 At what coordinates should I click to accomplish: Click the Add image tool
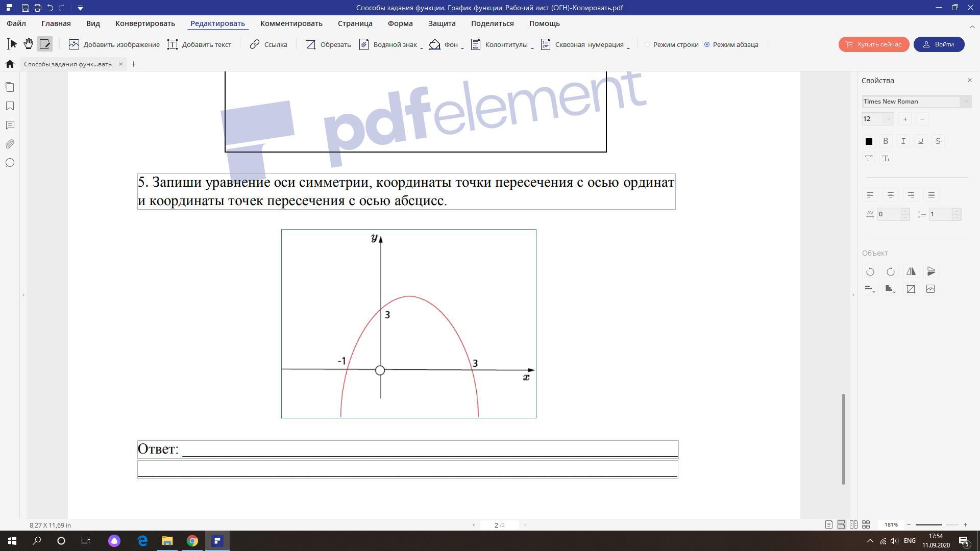pyautogui.click(x=114, y=44)
